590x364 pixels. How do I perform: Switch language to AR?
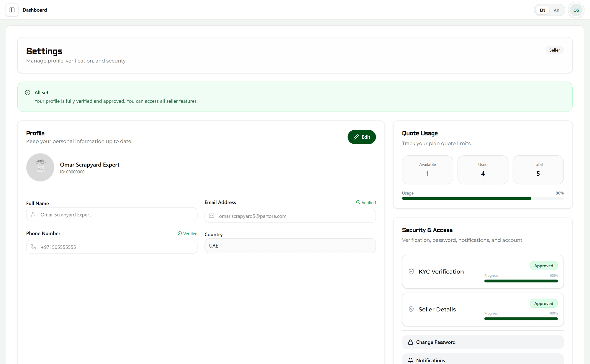tap(556, 10)
